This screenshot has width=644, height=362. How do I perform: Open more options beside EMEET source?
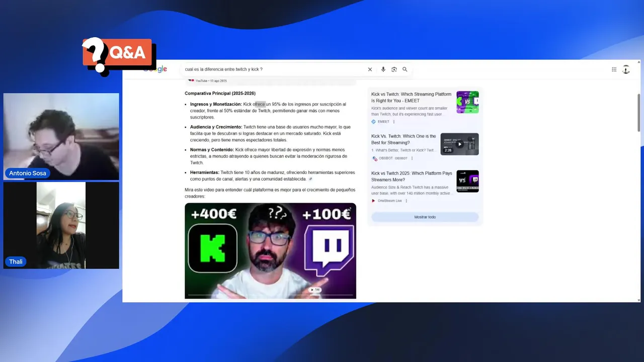(x=394, y=122)
